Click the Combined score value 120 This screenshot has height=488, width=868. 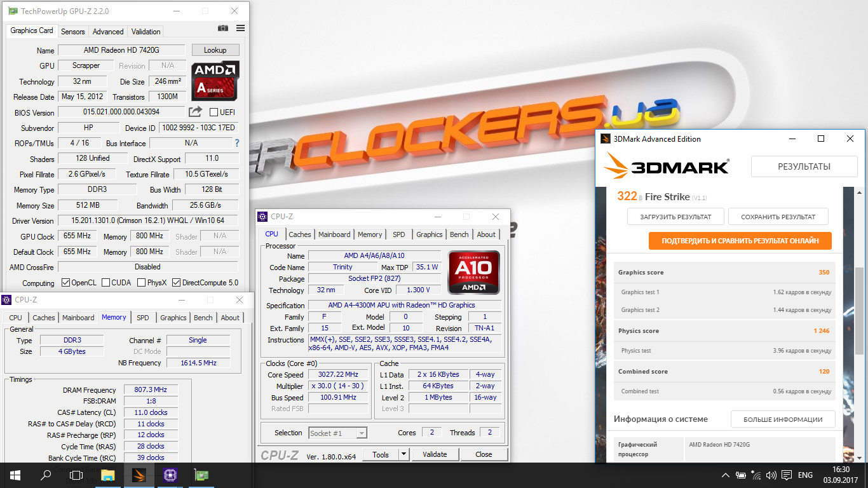click(x=824, y=372)
